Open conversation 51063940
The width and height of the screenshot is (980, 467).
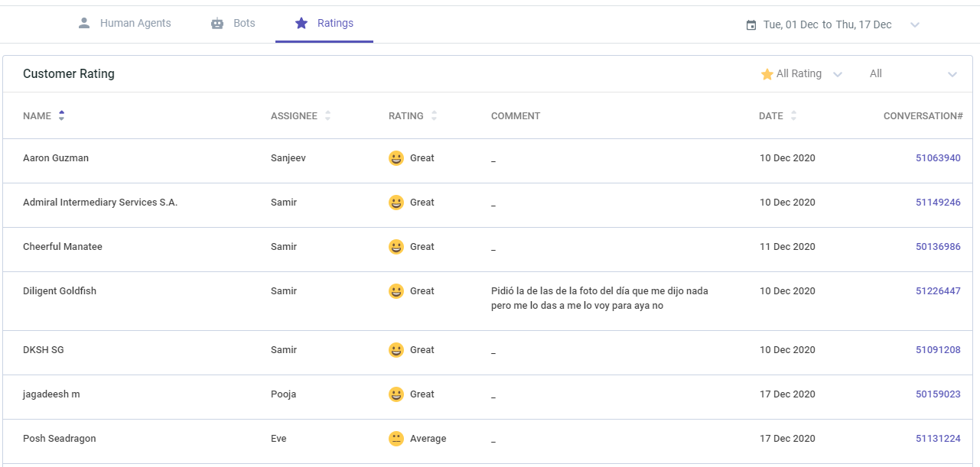click(938, 158)
